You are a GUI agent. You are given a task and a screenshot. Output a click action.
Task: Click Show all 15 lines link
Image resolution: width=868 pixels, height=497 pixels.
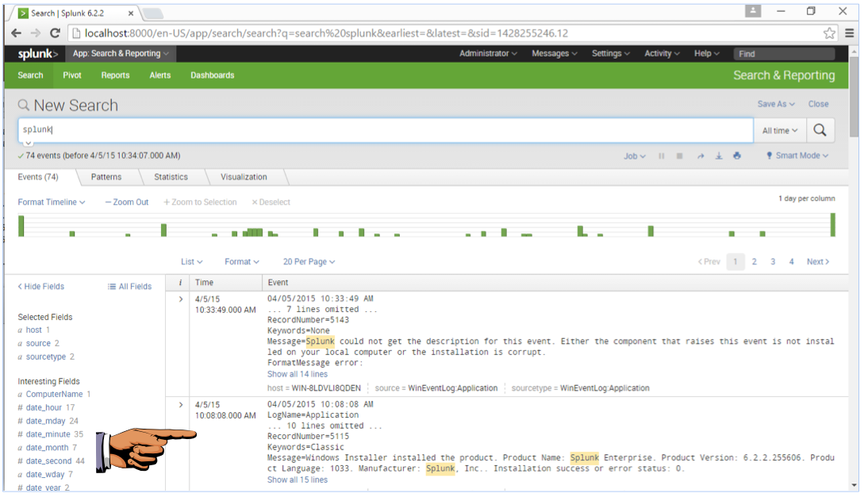click(298, 480)
